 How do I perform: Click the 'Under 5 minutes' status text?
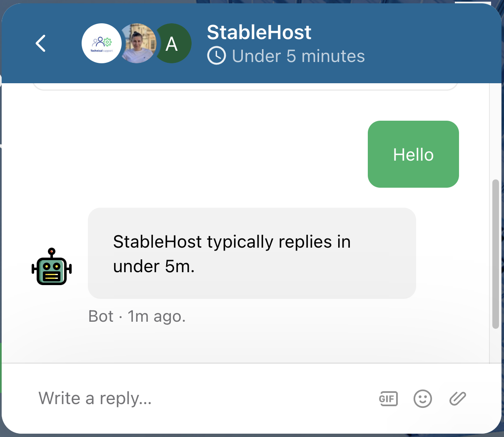point(298,56)
